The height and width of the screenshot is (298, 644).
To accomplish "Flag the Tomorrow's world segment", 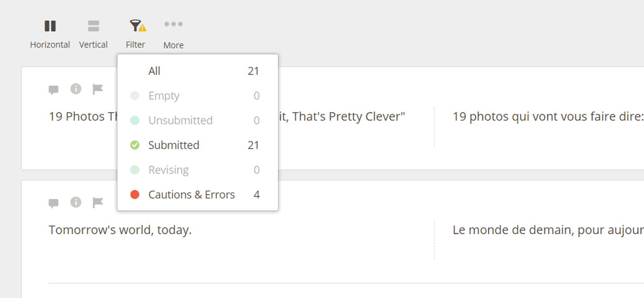I will pyautogui.click(x=97, y=203).
